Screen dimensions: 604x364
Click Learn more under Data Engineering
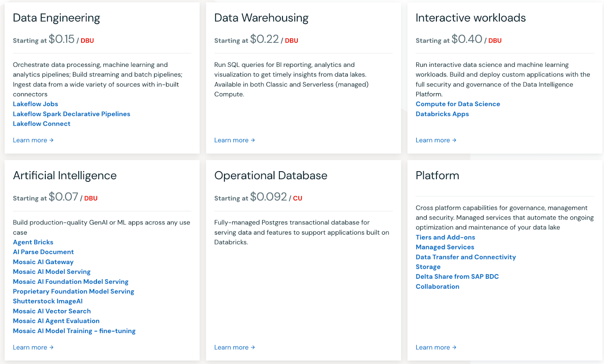[33, 140]
